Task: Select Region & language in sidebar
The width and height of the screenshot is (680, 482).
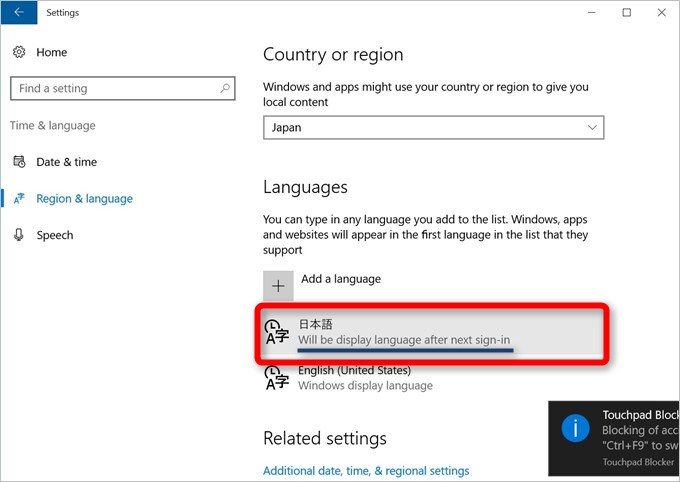Action: pyautogui.click(x=84, y=199)
